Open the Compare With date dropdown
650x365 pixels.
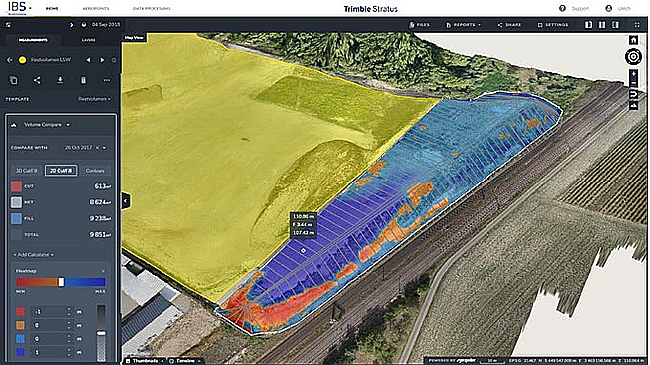coord(85,148)
